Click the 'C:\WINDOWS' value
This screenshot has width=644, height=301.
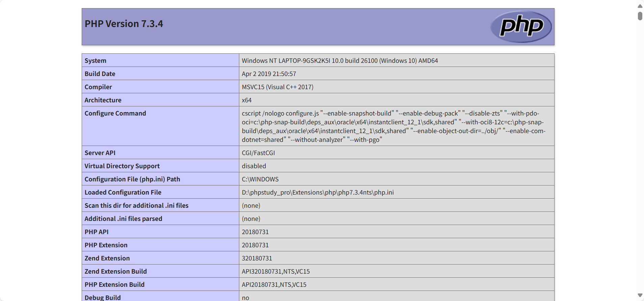[260, 179]
